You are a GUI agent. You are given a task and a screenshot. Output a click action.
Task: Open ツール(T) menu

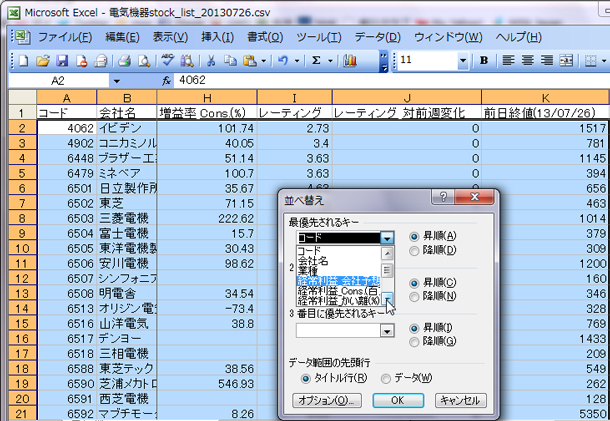[x=319, y=37]
